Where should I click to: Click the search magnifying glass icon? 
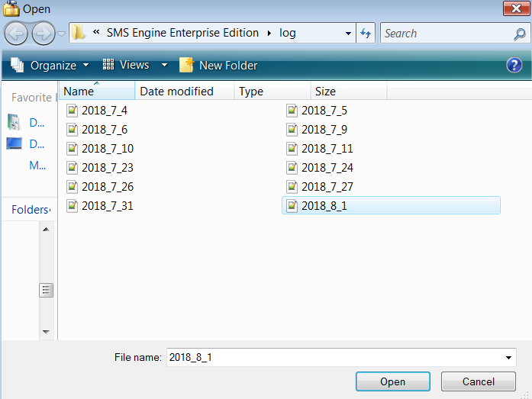pyautogui.click(x=519, y=34)
